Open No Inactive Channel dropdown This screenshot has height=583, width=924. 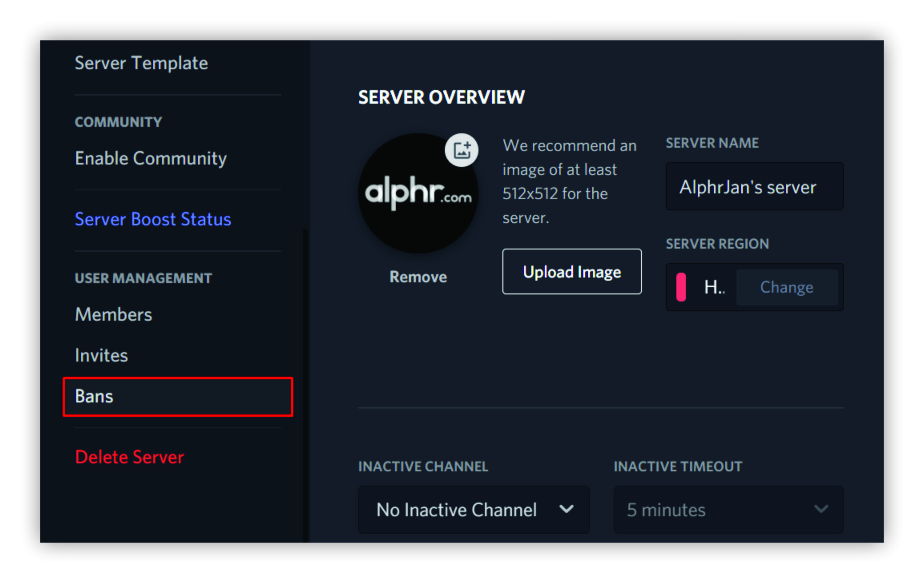(x=457, y=510)
